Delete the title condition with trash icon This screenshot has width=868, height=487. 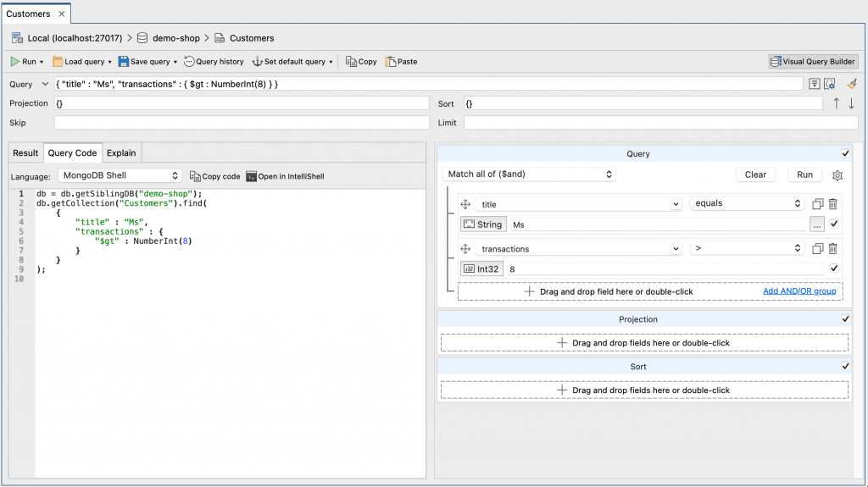[833, 204]
